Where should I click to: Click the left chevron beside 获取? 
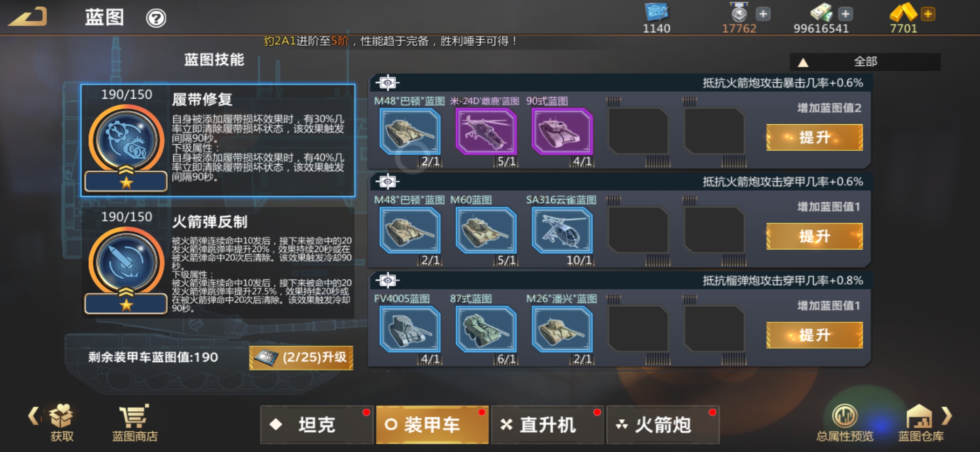coord(33,416)
